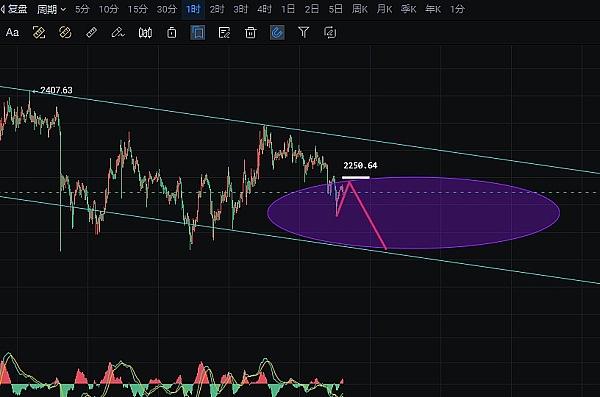
Task: Switch to the 30分 timeframe tab
Action: pos(166,9)
